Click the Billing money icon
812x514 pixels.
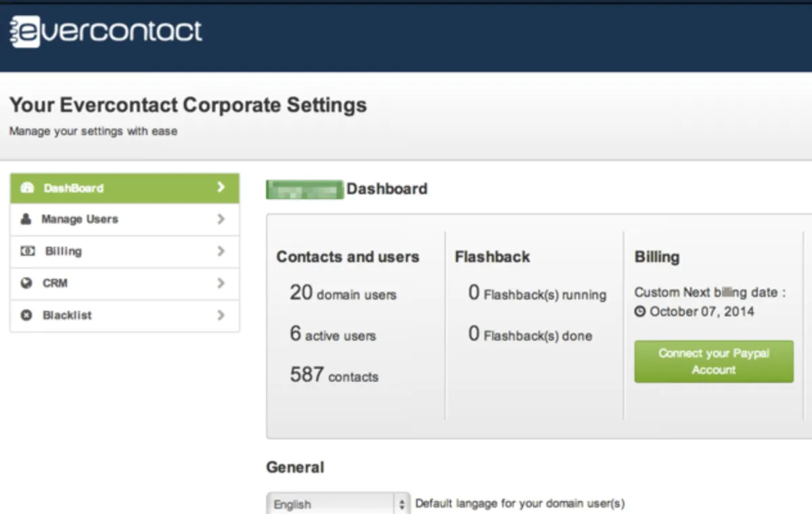click(x=27, y=251)
